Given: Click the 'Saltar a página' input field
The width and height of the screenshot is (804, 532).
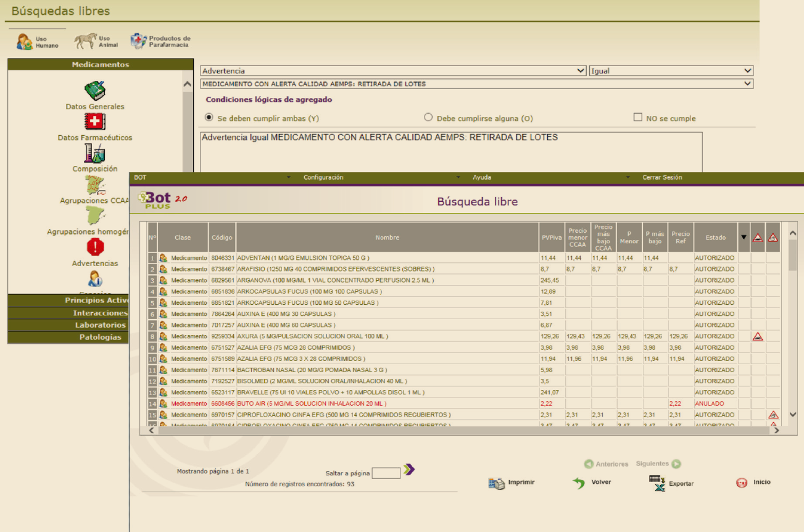Looking at the screenshot, I should [x=386, y=473].
